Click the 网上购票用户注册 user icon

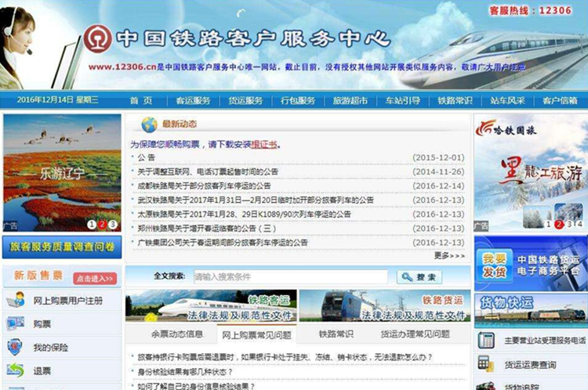point(16,300)
